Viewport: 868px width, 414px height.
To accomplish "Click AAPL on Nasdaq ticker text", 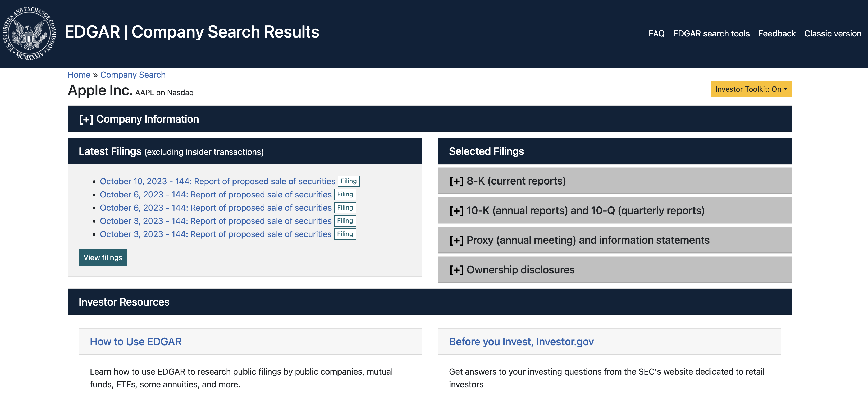I will 165,92.
